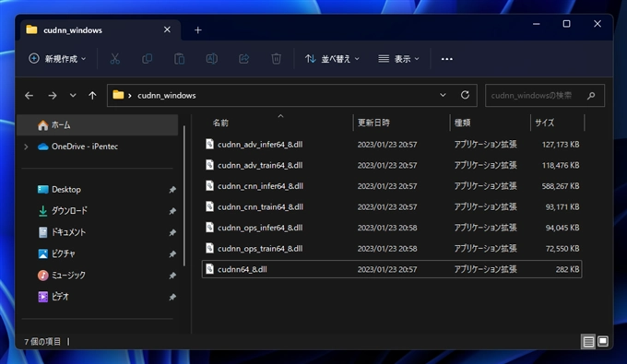Go back with the left arrow

[29, 96]
